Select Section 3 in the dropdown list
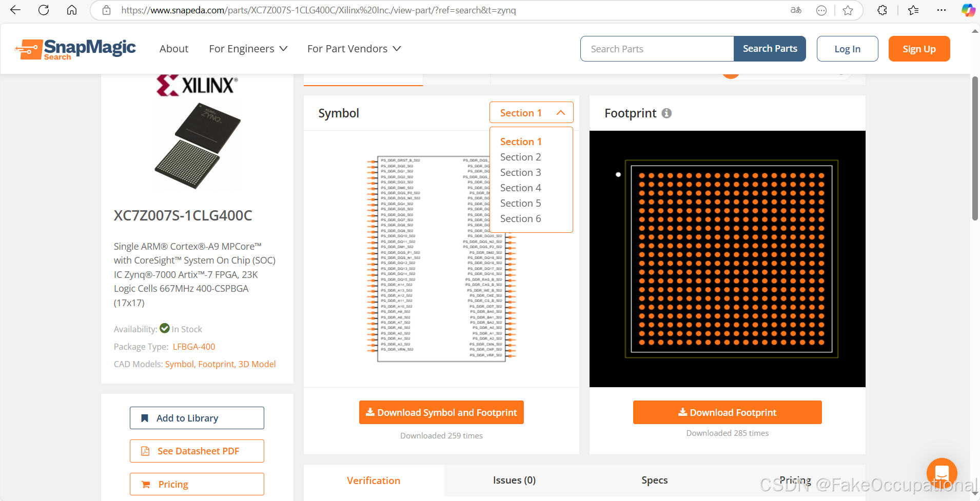980x501 pixels. click(x=521, y=172)
